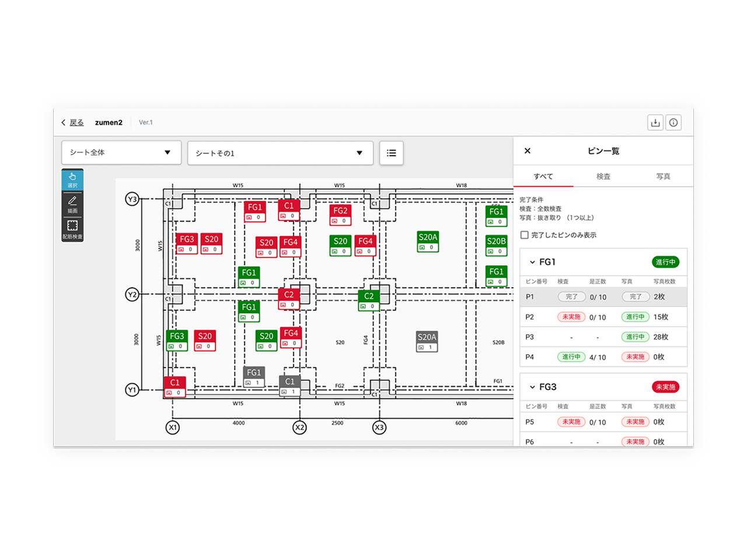Open the info icon in the header
Screen dimensions: 747x560
point(673,123)
